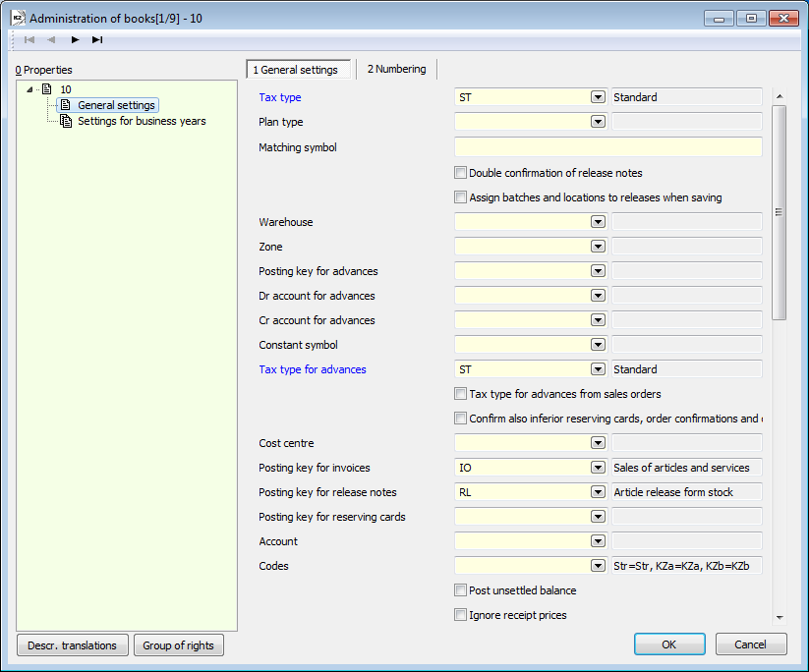Click Settings for business years tree icon

tap(66, 121)
